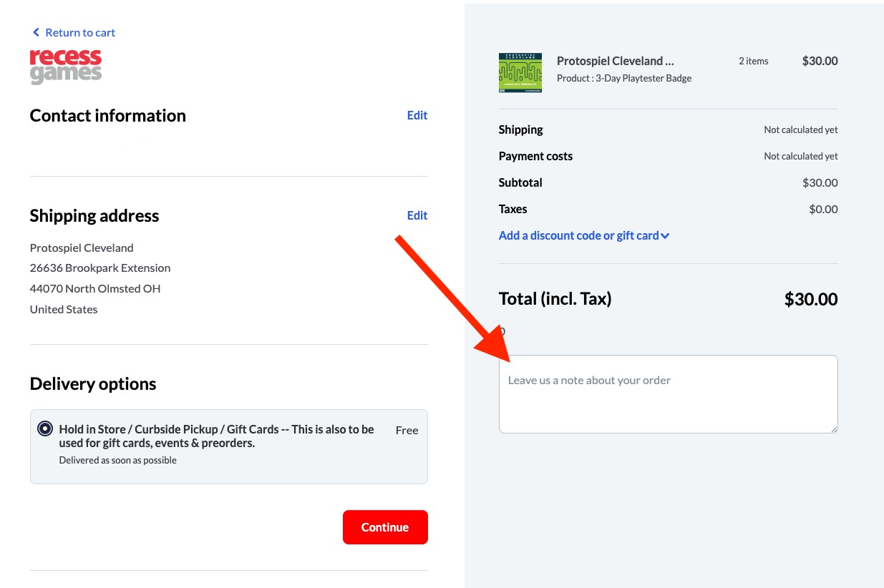This screenshot has width=884, height=588.
Task: Click the Delivered as soon as possible text
Action: click(x=117, y=460)
